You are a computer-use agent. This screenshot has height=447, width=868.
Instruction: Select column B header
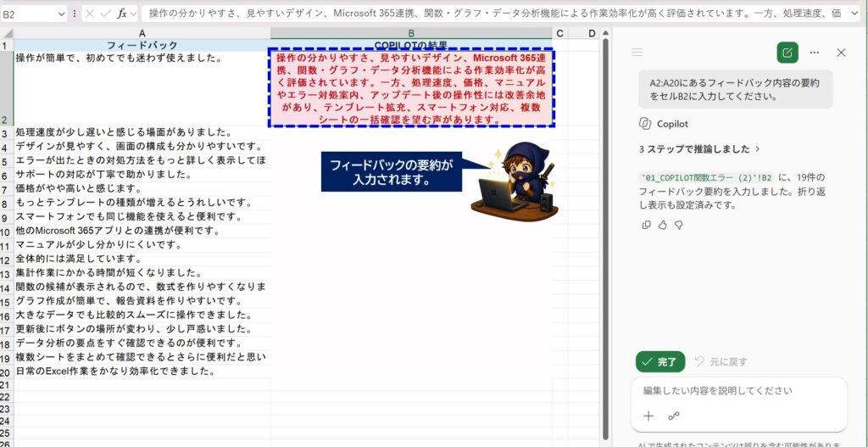pos(411,33)
